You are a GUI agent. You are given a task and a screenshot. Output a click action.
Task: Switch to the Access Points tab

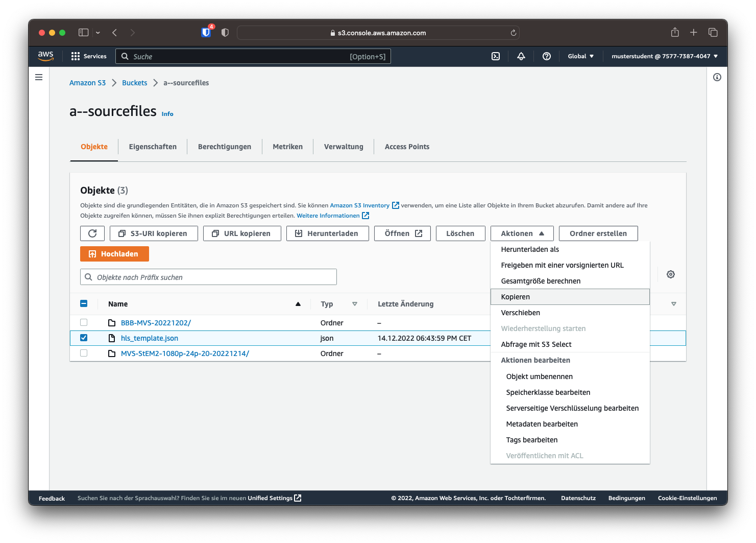407,147
